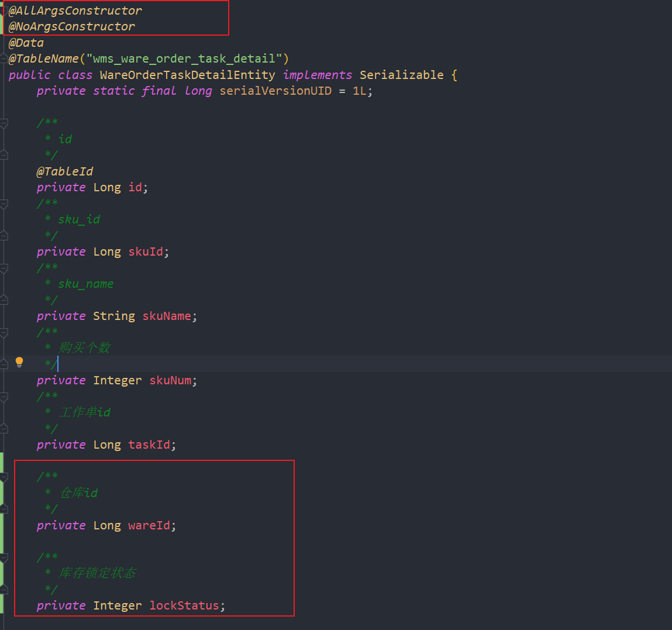672x630 pixels.
Task: Click the @AllArgsConstructor annotation
Action: click(x=75, y=11)
